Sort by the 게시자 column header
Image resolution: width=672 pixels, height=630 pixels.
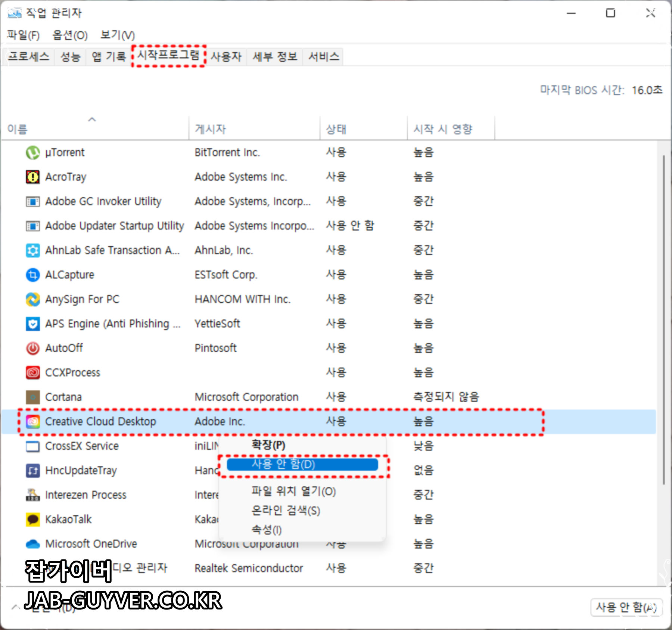[x=255, y=129]
